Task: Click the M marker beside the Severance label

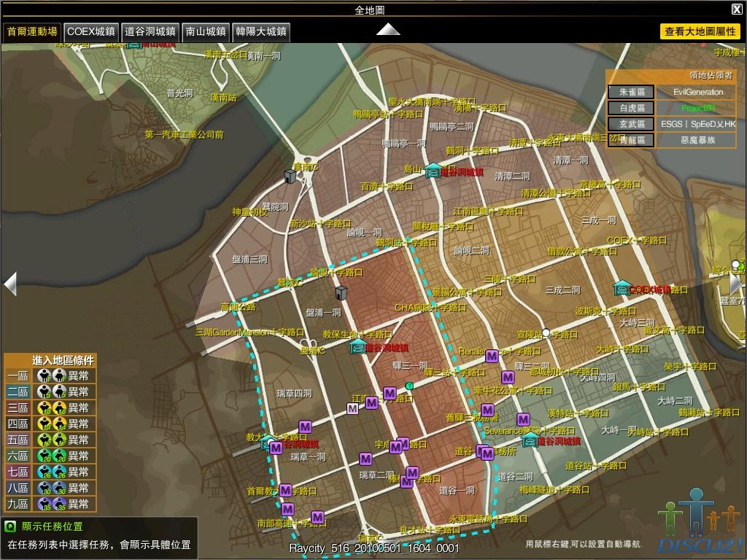Action: (523, 419)
